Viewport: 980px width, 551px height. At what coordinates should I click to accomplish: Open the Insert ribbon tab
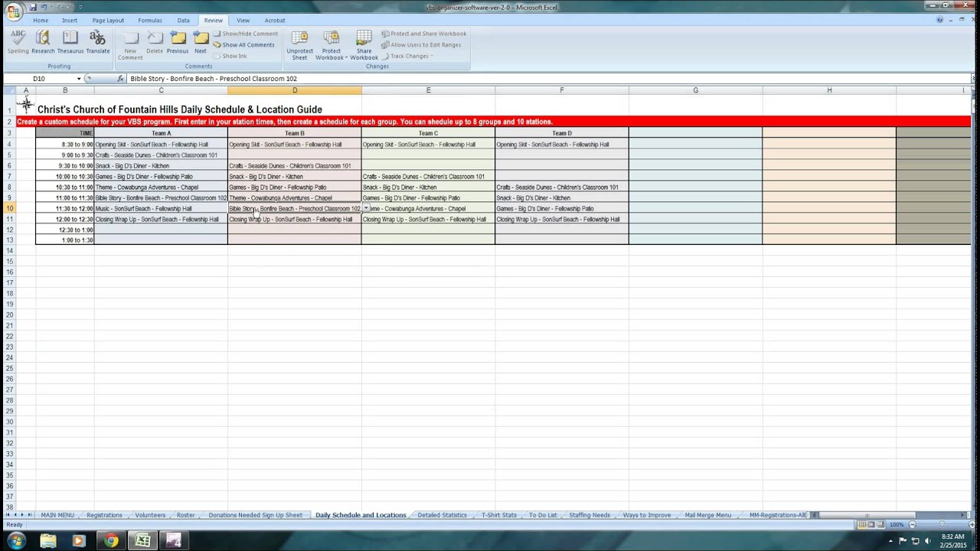click(x=70, y=21)
